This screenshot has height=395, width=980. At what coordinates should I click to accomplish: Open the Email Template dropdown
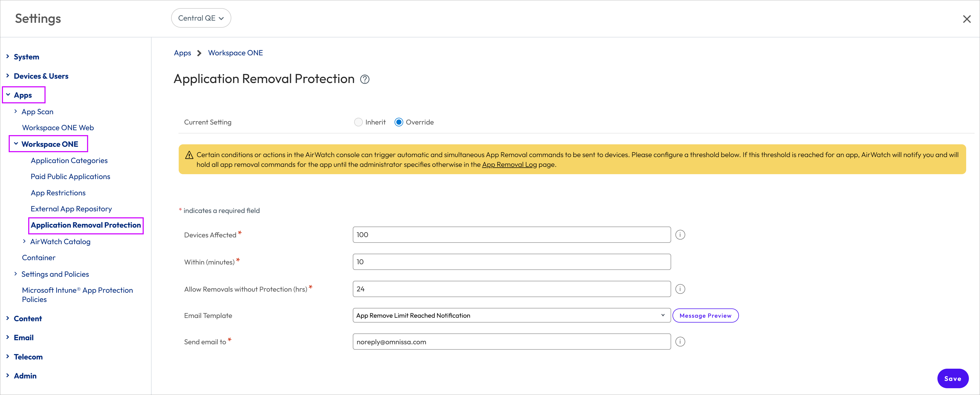coord(511,316)
